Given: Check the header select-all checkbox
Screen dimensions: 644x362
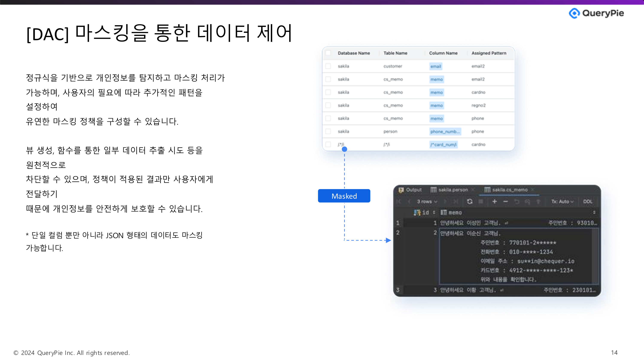Looking at the screenshot, I should [328, 53].
